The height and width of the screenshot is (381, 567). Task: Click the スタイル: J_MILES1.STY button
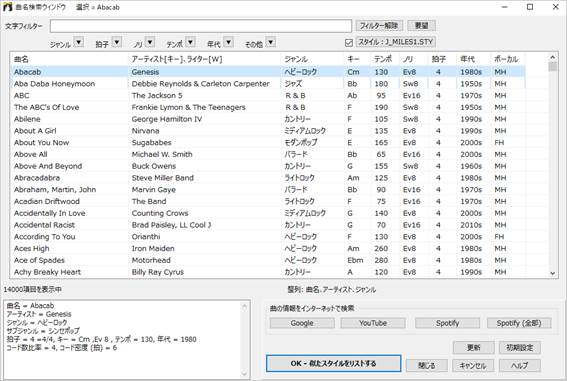[396, 42]
